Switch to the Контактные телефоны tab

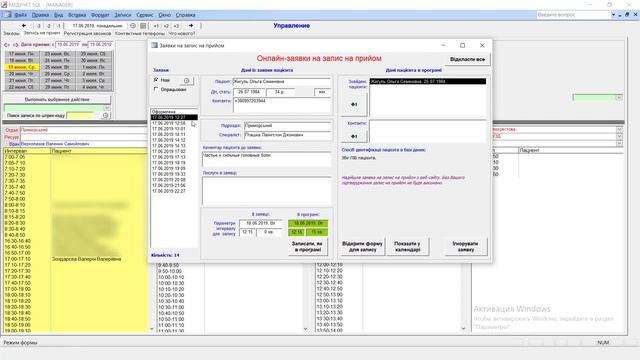coord(140,33)
